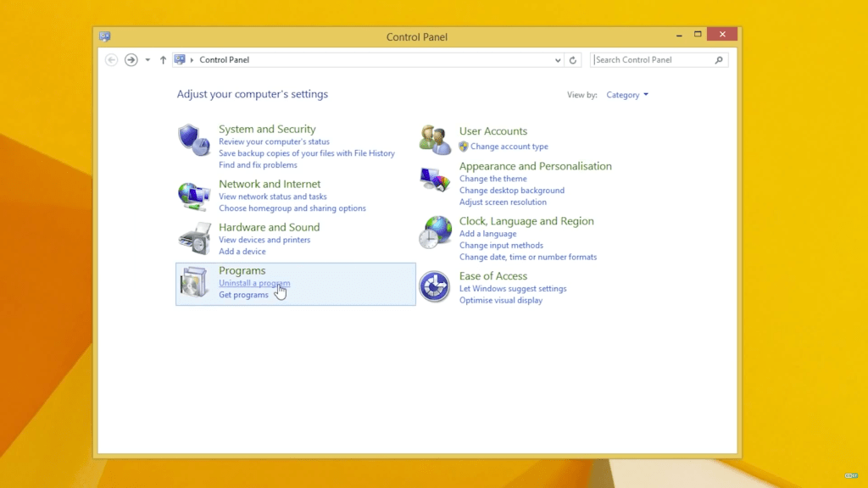
Task: Click the Appearance and Personalisation monitor icon
Action: 436,179
